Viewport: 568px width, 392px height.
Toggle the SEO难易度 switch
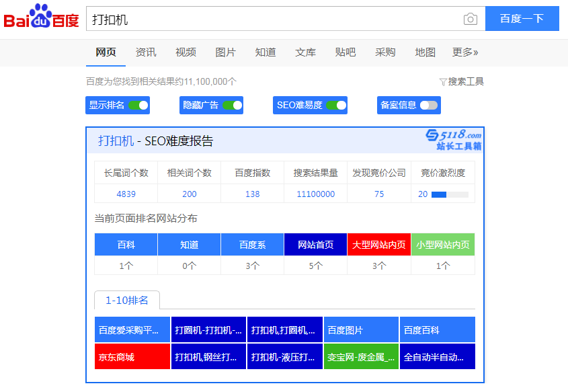336,105
